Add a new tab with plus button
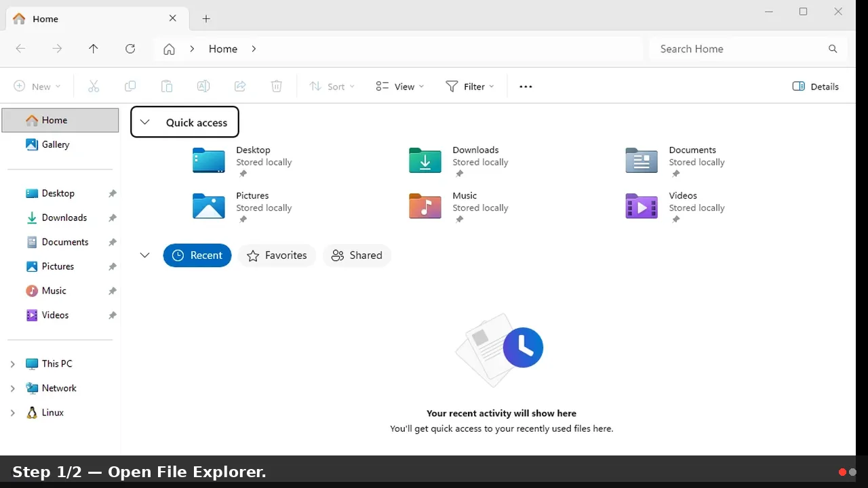 point(206,19)
